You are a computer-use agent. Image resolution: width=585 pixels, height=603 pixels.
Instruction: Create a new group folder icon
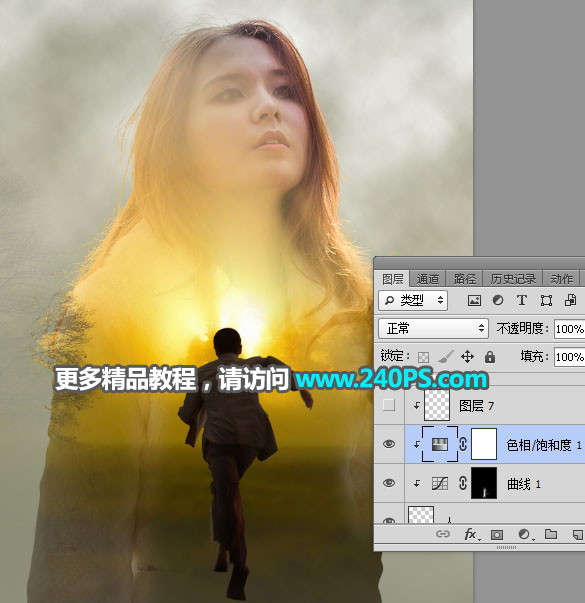click(551, 534)
